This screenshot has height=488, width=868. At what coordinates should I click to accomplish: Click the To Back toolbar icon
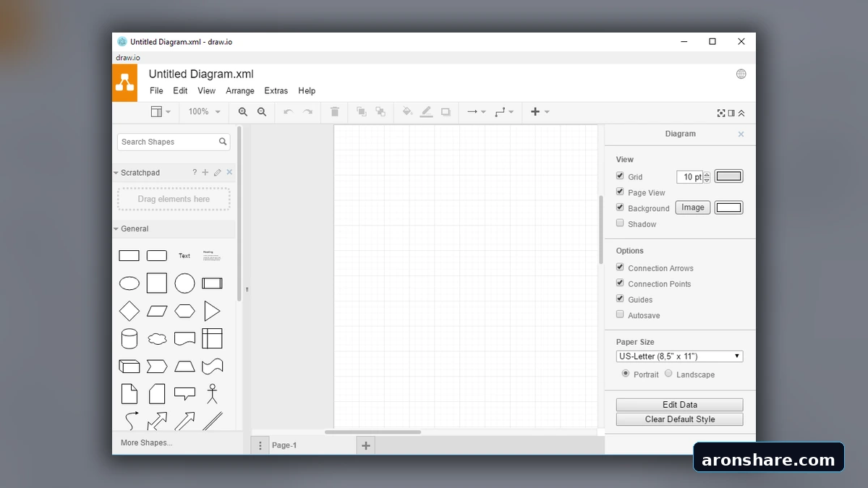[x=380, y=112]
